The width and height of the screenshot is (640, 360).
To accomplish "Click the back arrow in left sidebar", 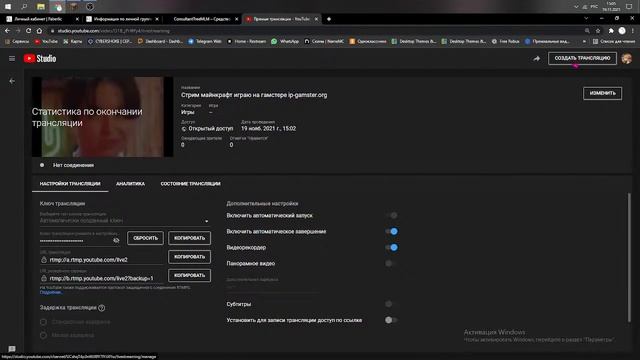I will click(12, 81).
